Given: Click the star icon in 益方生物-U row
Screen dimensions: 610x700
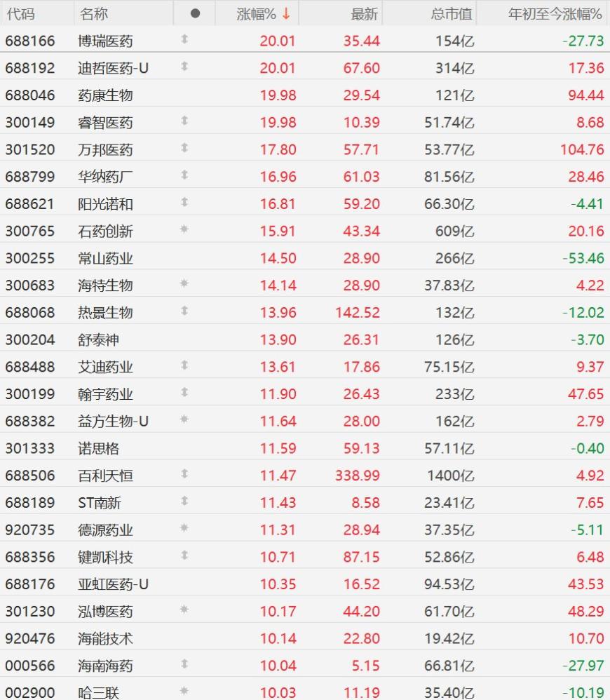Looking at the screenshot, I should (184, 419).
